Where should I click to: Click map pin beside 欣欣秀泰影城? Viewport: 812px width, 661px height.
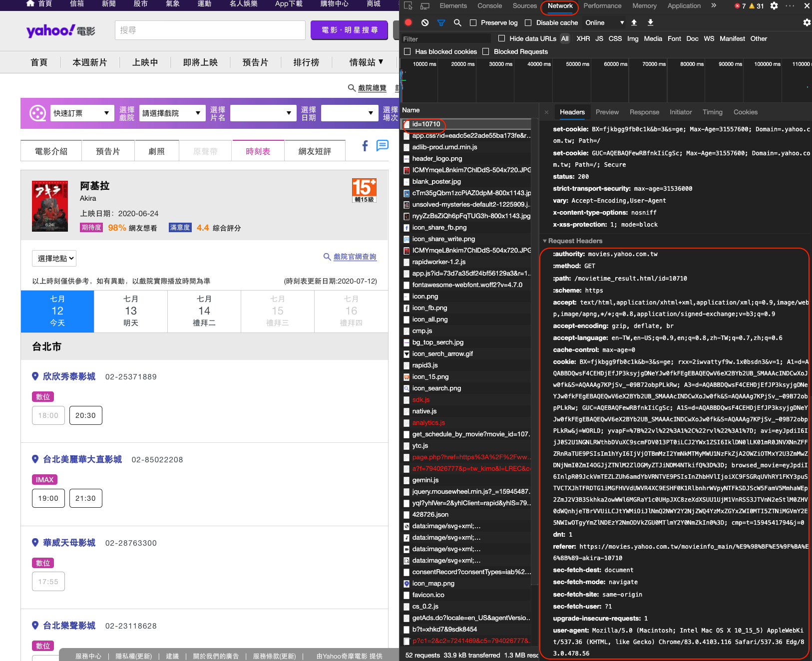point(35,376)
